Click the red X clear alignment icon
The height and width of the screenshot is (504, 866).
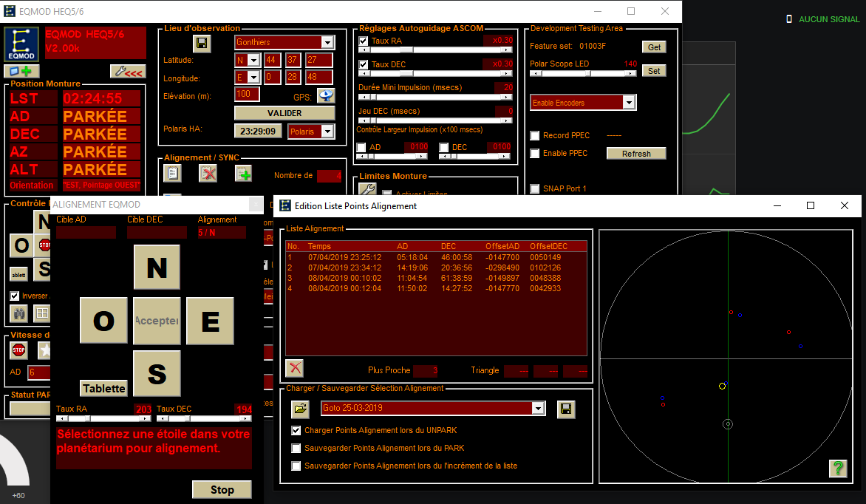pos(208,174)
